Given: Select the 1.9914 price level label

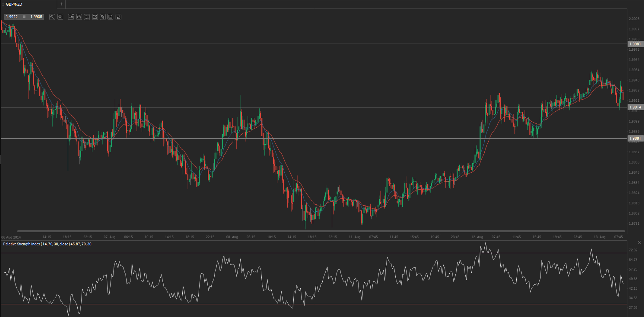Looking at the screenshot, I should 635,107.
